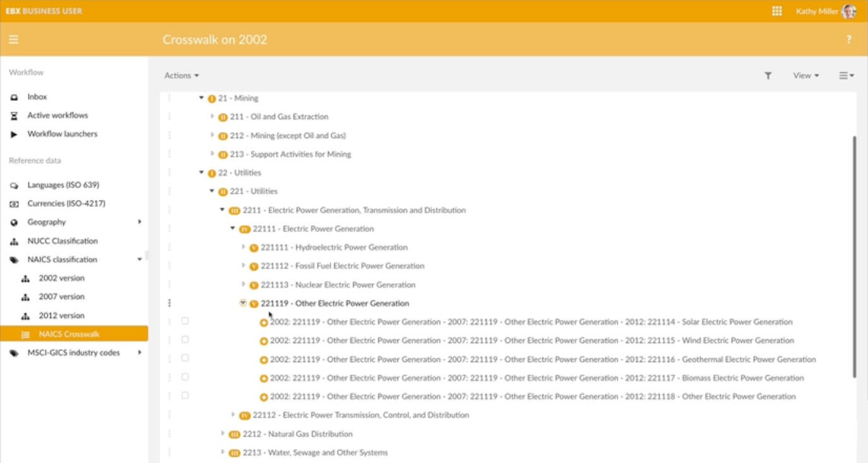Click the 2012 version hierarchy icon
Image resolution: width=868 pixels, height=463 pixels.
[25, 315]
